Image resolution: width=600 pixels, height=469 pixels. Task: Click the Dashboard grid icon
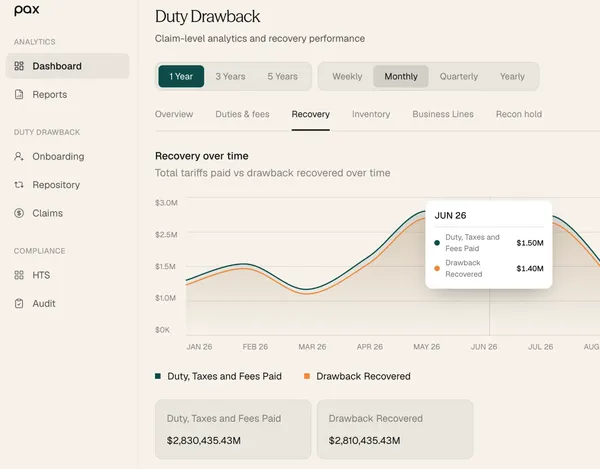tap(19, 66)
